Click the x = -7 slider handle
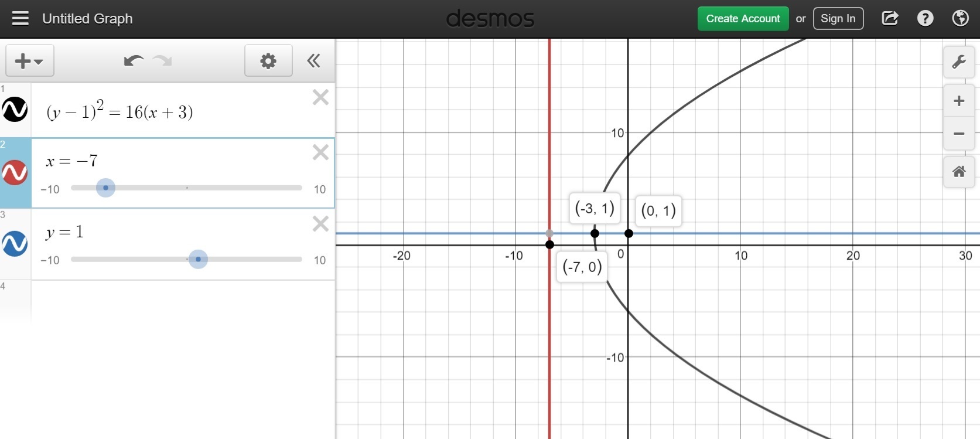 [x=105, y=188]
